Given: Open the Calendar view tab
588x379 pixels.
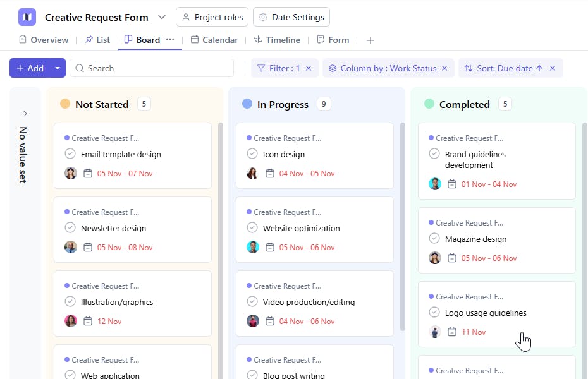Looking at the screenshot, I should [x=214, y=40].
